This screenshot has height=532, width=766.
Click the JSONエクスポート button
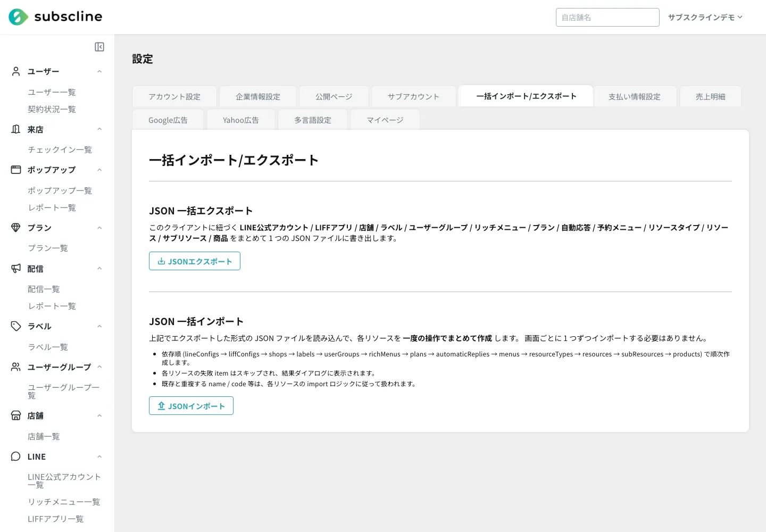click(195, 261)
